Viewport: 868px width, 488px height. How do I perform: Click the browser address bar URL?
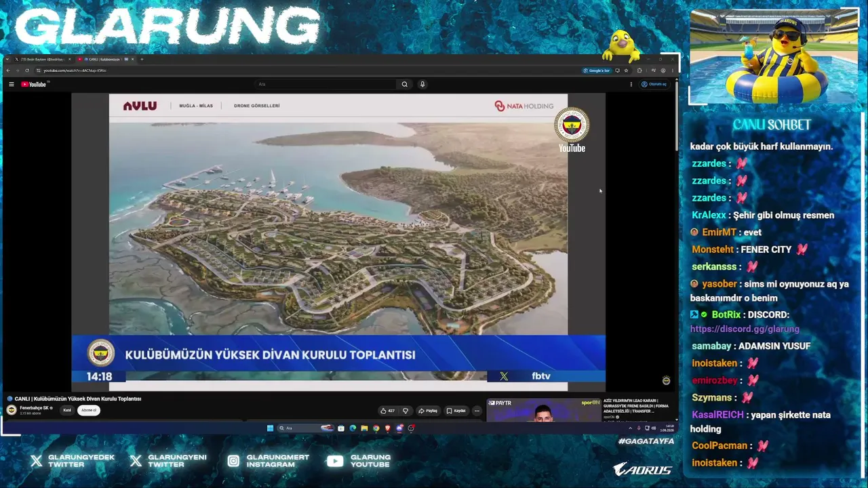(x=75, y=70)
